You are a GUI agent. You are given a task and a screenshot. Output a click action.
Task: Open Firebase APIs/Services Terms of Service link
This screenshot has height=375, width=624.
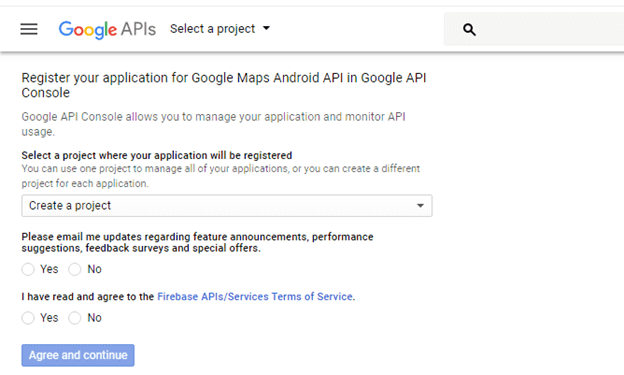click(x=255, y=297)
